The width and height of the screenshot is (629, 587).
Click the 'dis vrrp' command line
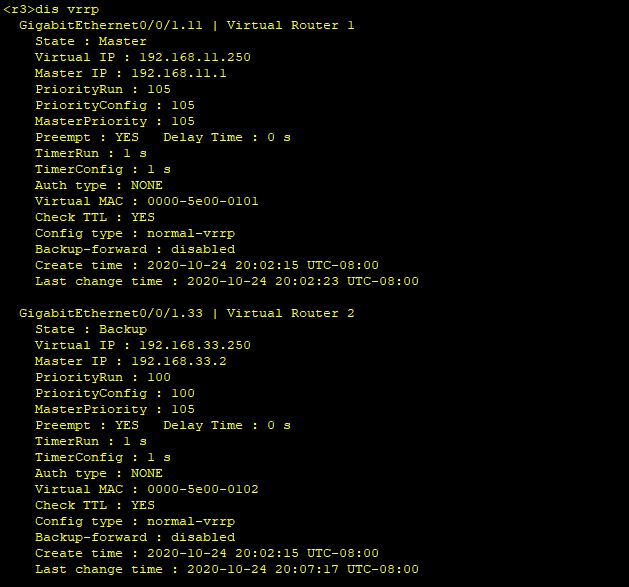pyautogui.click(x=51, y=9)
